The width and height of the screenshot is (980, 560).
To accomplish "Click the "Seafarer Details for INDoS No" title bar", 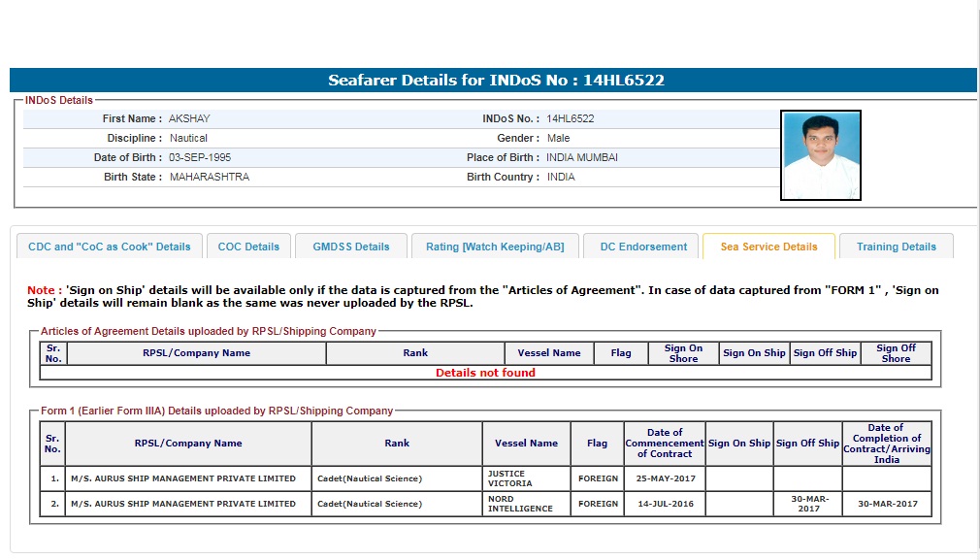I will 495,81.
